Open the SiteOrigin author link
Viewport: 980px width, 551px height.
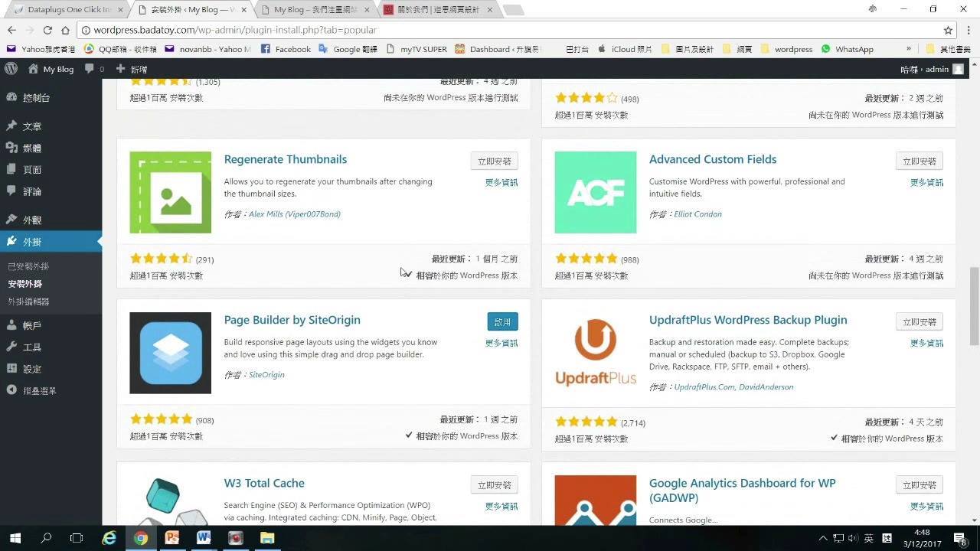pos(266,375)
